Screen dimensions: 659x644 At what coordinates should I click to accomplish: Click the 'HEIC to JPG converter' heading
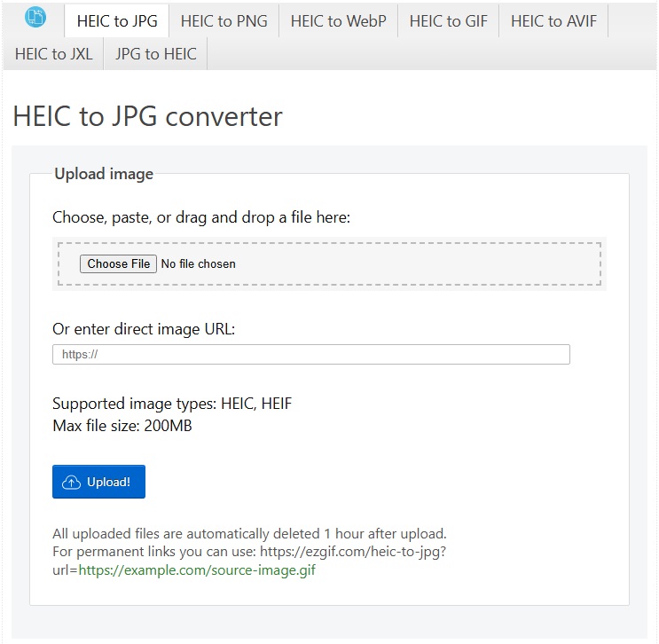tap(147, 116)
